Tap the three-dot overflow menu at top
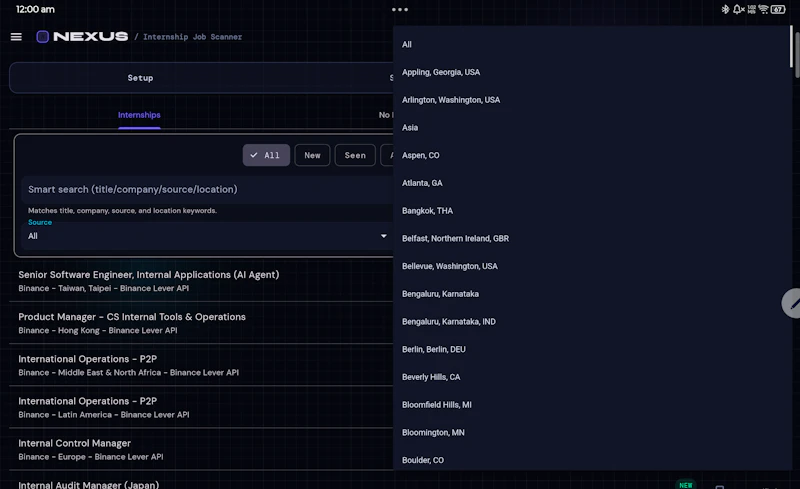Viewport: 800px width, 489px height. [399, 9]
